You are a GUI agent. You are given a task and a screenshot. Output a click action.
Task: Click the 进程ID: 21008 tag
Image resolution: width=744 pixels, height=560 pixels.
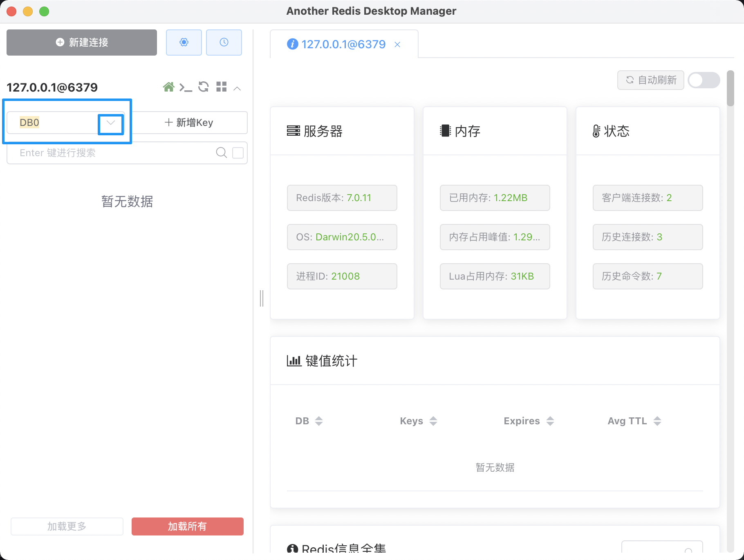[342, 276]
